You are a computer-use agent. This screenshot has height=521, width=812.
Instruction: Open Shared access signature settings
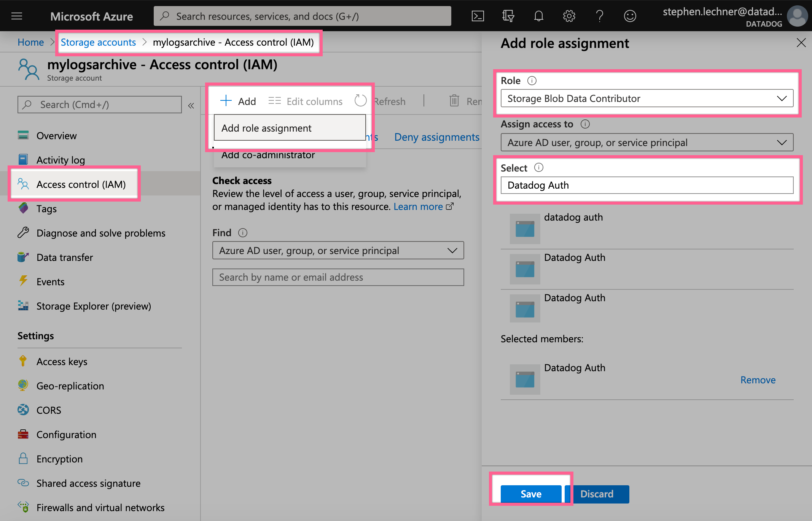(x=79, y=483)
